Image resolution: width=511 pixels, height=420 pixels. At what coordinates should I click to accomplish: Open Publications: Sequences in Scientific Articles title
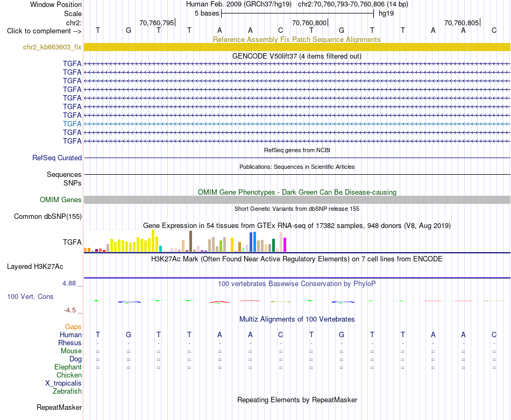(297, 167)
